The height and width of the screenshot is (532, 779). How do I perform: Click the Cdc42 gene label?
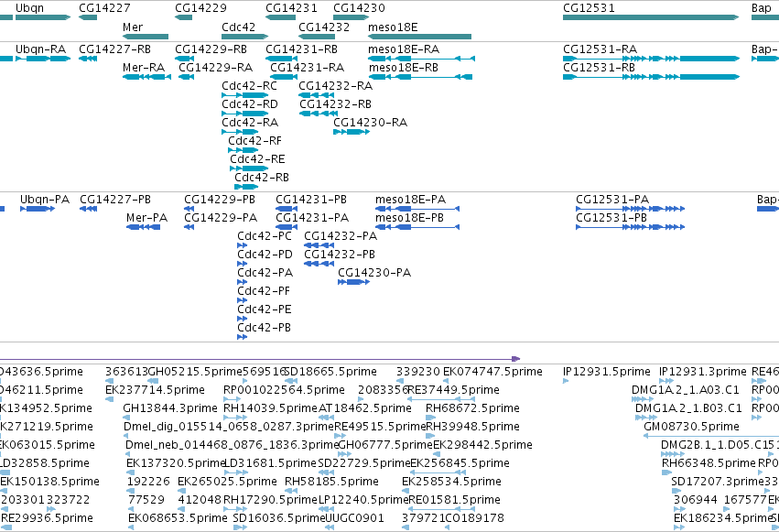point(238,27)
